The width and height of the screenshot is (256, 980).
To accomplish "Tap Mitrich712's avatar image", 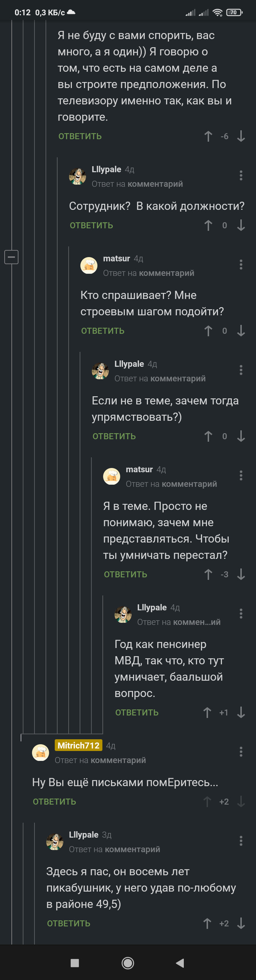I will 40,752.
